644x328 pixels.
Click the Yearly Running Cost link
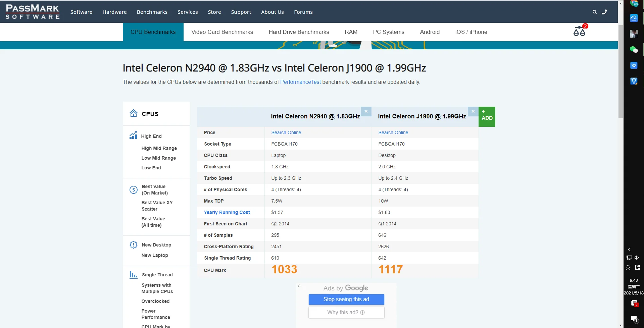[x=227, y=212]
